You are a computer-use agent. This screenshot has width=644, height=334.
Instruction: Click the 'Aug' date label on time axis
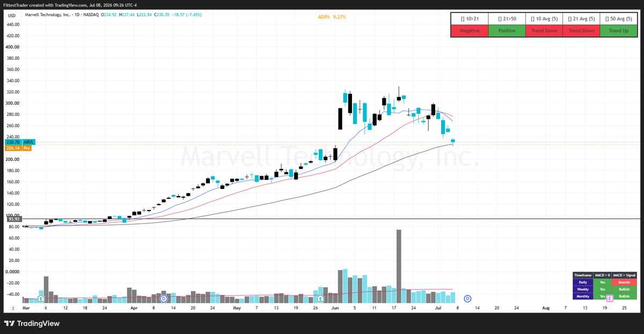(546, 309)
